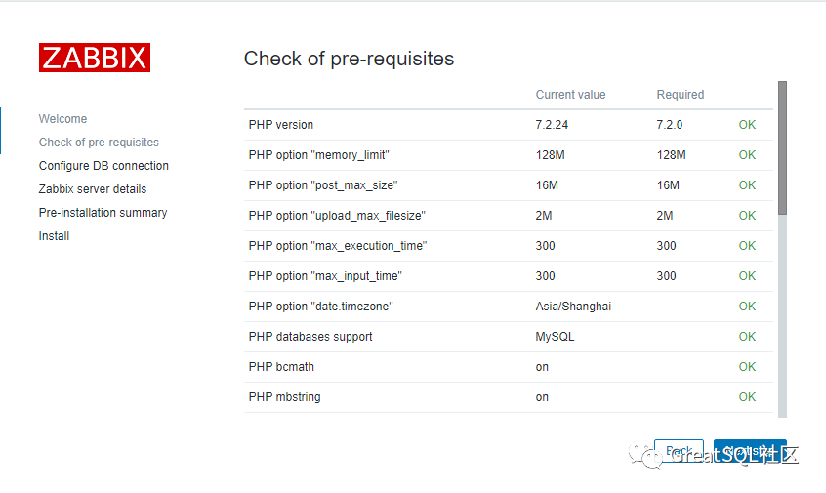Click the Back button
The height and width of the screenshot is (493, 826).
point(679,452)
